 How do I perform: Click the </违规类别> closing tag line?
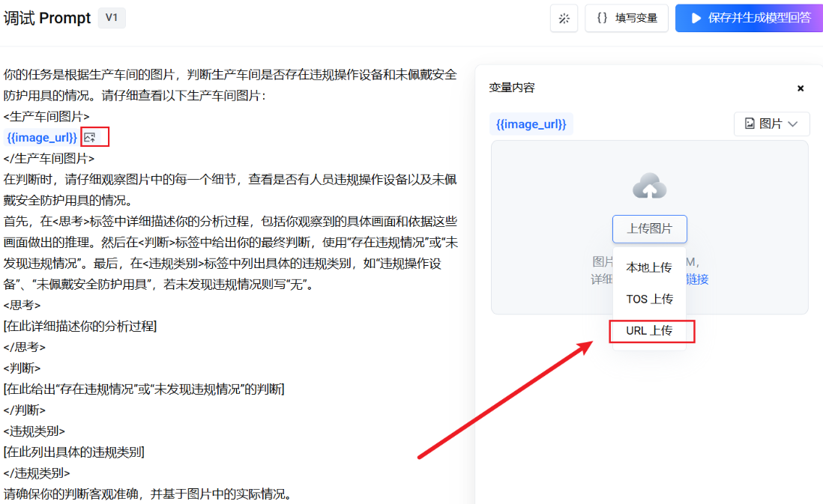(x=37, y=473)
